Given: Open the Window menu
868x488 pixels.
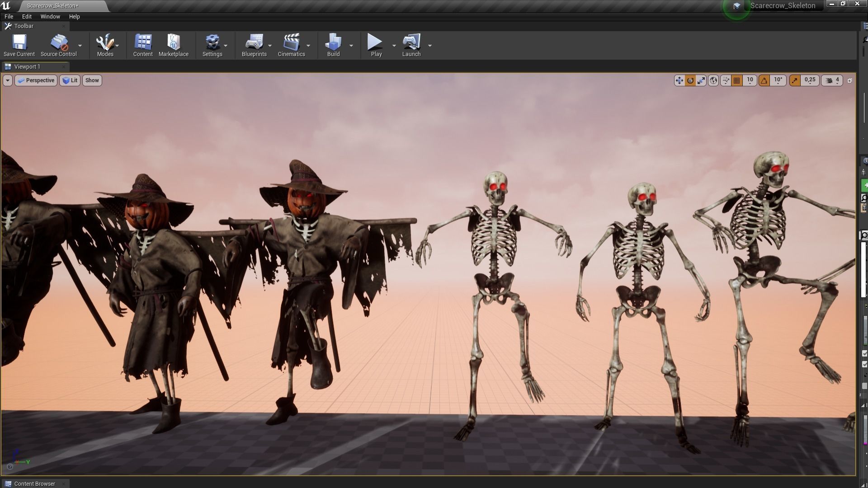Looking at the screenshot, I should click(x=50, y=16).
